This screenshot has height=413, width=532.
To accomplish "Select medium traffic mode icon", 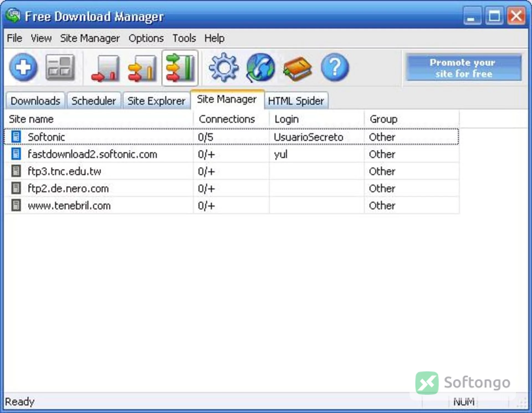I will (142, 68).
